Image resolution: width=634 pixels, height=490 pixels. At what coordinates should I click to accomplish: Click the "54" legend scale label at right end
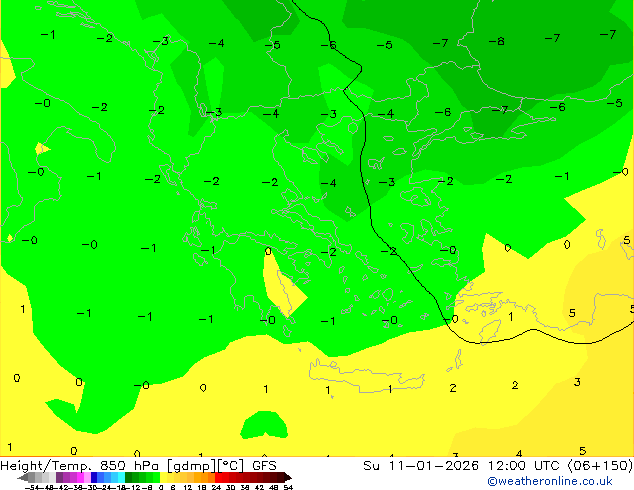click(288, 487)
